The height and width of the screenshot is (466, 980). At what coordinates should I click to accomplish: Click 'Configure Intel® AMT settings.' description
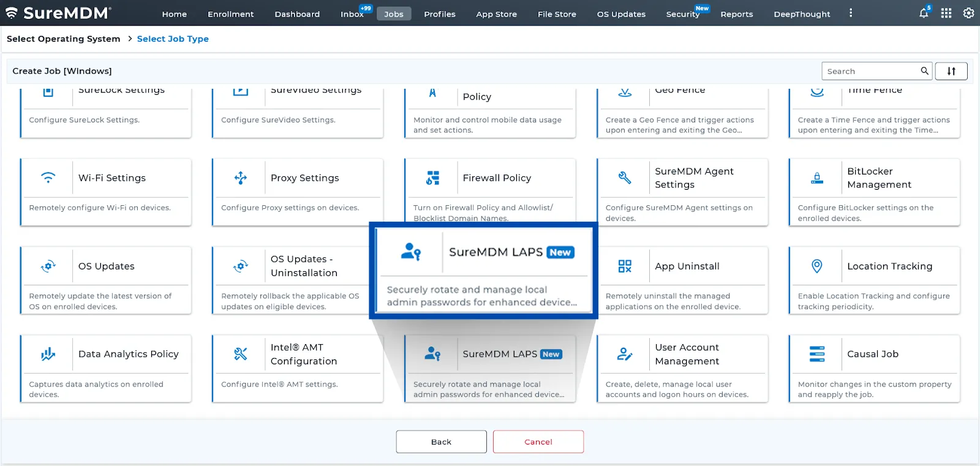point(279,385)
